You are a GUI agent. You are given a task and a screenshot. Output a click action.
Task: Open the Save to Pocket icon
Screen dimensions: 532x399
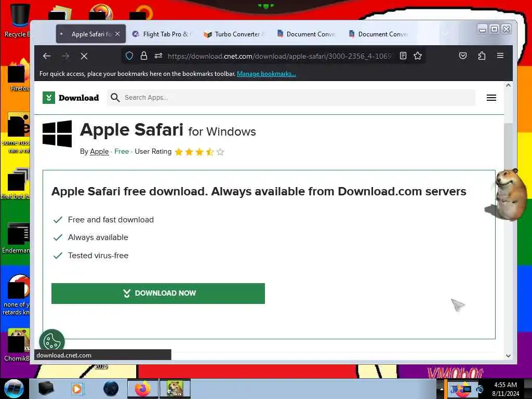click(463, 56)
